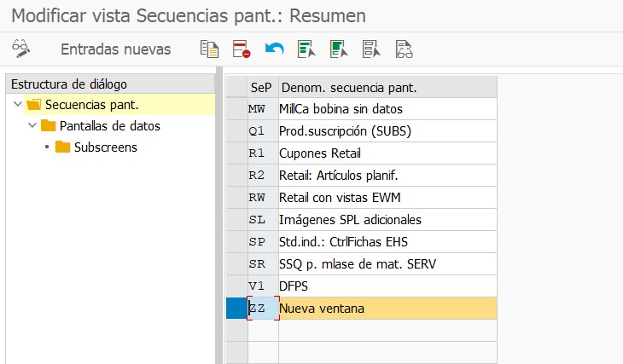This screenshot has height=364, width=623.
Task: Click the display/change glasses-pencil icon
Action: pos(20,49)
